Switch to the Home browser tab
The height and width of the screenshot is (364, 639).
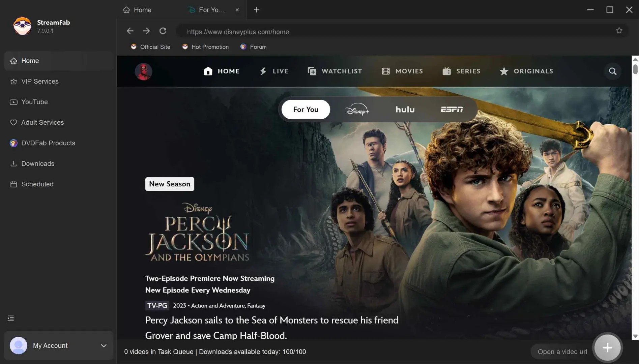(x=142, y=10)
